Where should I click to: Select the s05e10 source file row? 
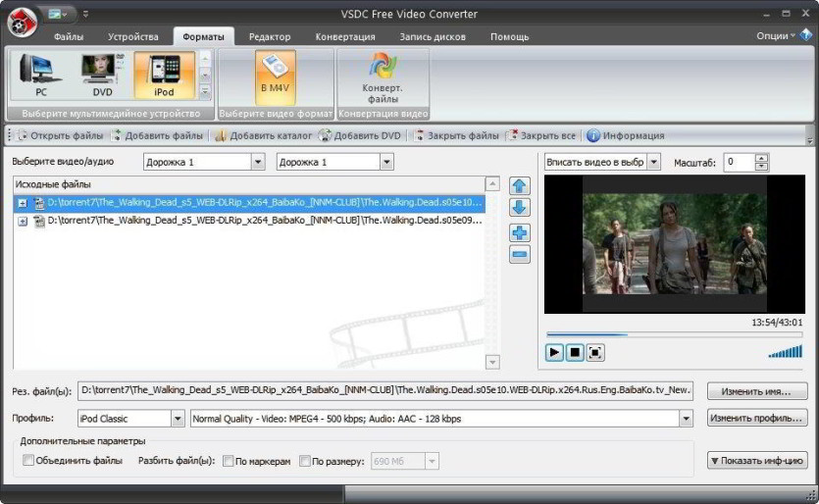(x=249, y=203)
